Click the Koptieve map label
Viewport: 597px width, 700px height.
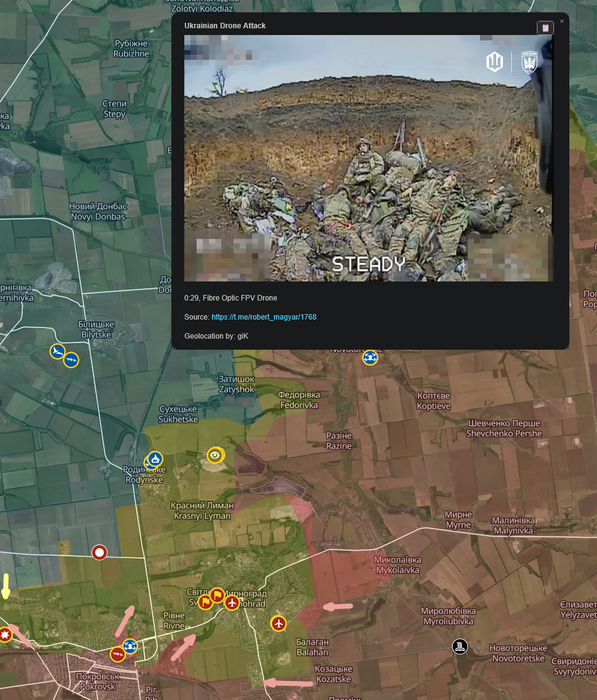coord(434,401)
